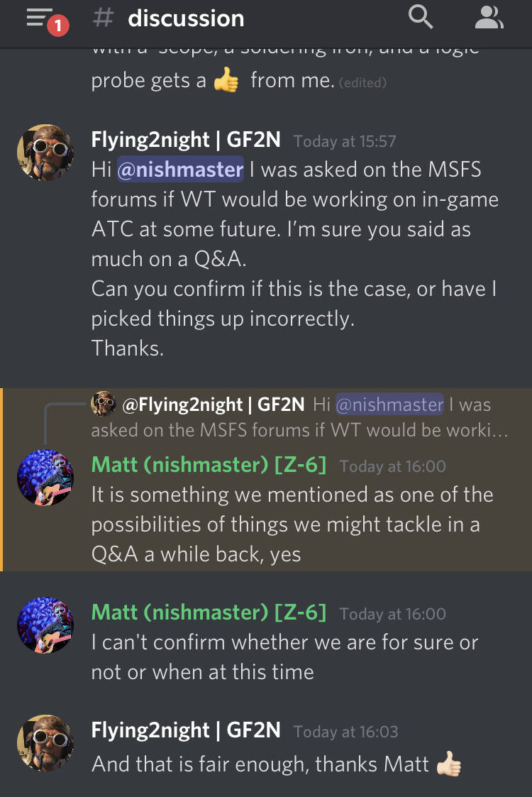Click the @nishmaster mention in the 15:57 message
532x797 pixels.
click(x=180, y=170)
